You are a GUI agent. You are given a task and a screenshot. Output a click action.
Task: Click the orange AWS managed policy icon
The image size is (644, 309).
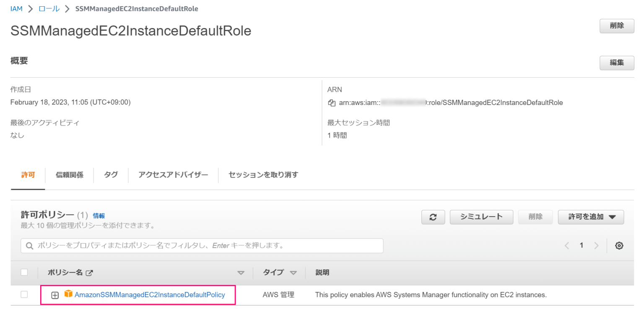point(68,295)
